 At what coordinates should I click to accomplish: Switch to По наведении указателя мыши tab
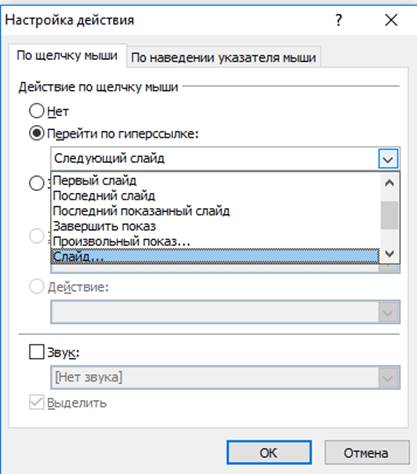pyautogui.click(x=223, y=57)
